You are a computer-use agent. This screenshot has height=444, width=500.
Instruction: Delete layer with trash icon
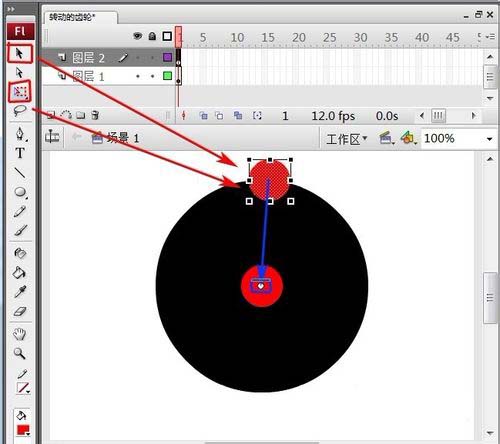[x=95, y=115]
